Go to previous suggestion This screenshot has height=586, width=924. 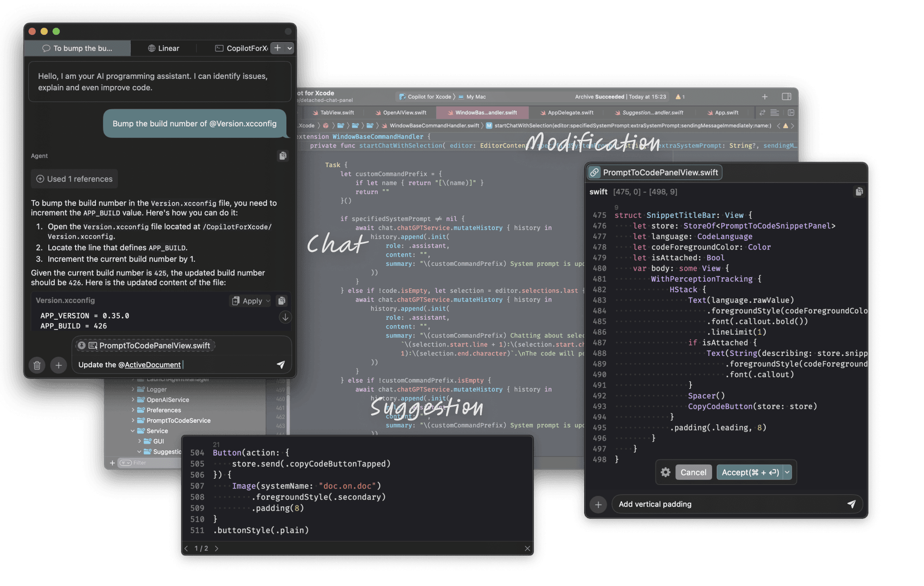pos(187,548)
